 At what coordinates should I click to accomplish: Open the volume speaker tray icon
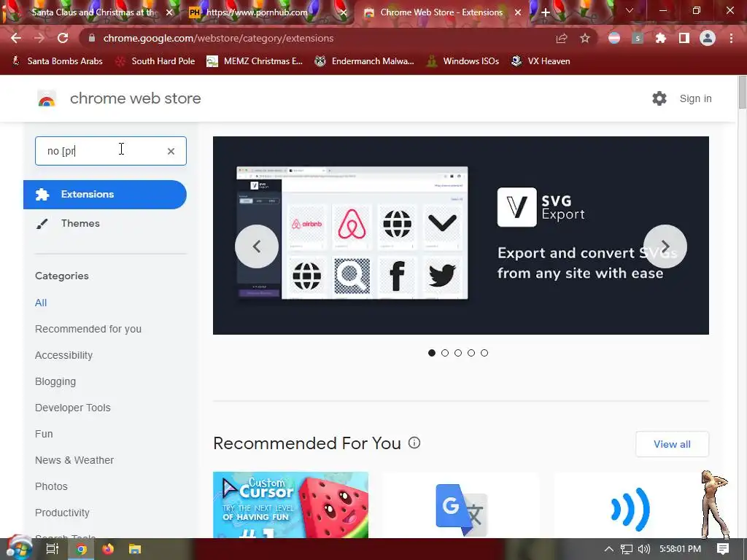click(x=643, y=549)
